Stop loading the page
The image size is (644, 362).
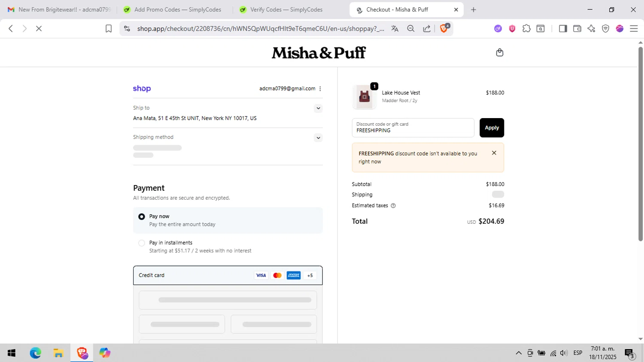tap(39, 28)
